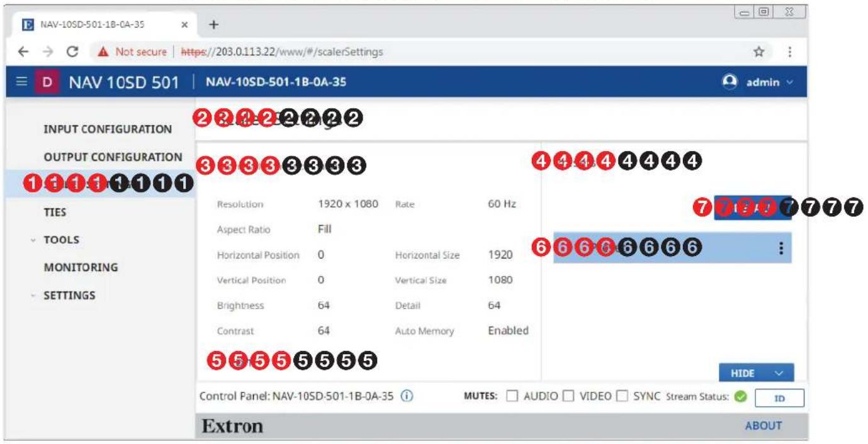Click the Detail value 64
Image resolution: width=868 pixels, height=444 pixels.
(494, 305)
